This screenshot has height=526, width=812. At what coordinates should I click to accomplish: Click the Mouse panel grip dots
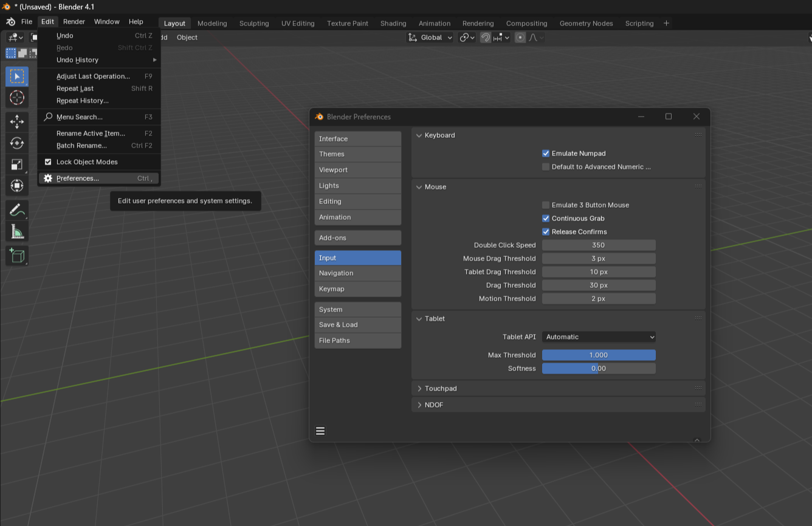click(x=698, y=186)
